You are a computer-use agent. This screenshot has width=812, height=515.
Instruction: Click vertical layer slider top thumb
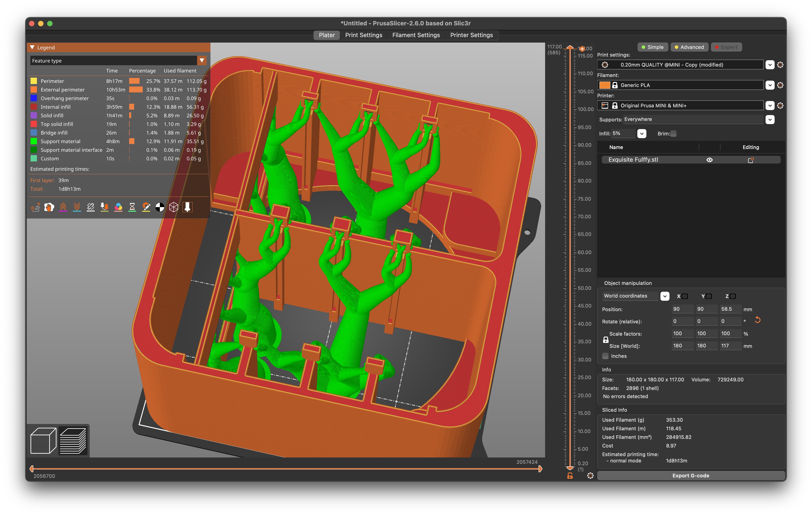coord(570,48)
